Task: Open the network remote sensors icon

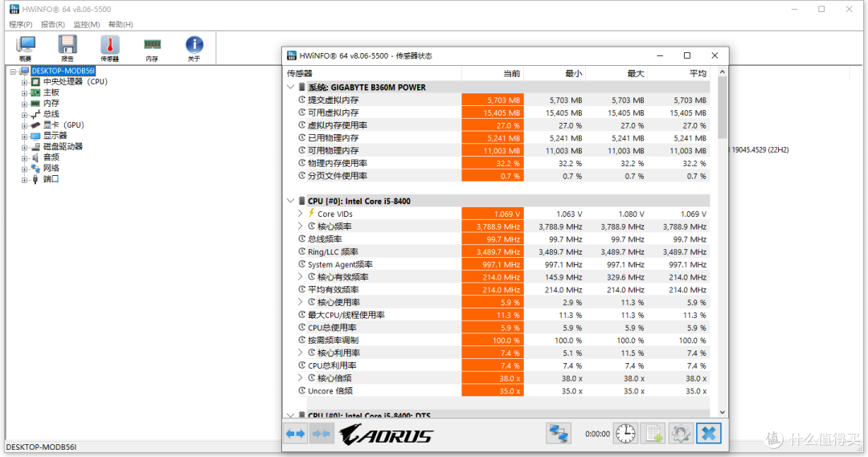Action: [559, 434]
